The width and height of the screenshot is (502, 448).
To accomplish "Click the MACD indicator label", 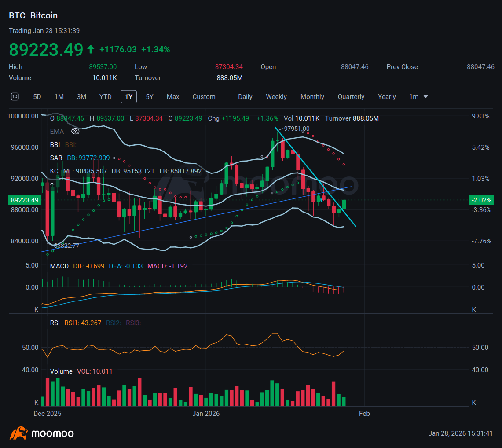I will [x=59, y=266].
